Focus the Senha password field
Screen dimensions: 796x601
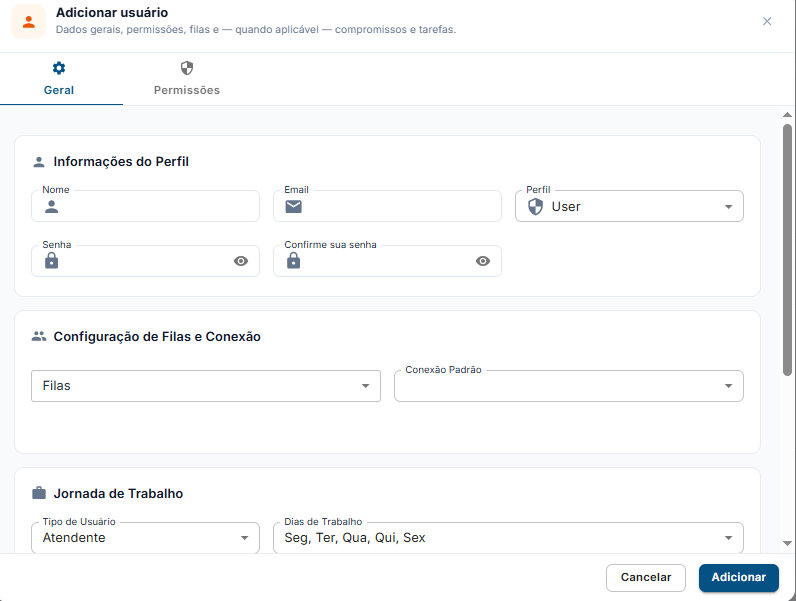[145, 261]
